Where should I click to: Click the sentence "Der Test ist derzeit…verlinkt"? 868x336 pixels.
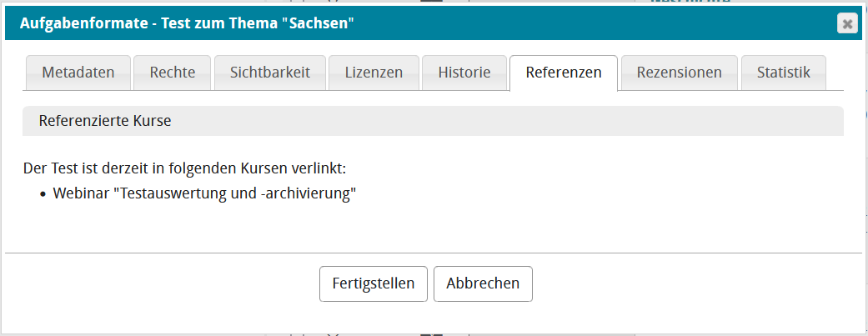tap(184, 168)
